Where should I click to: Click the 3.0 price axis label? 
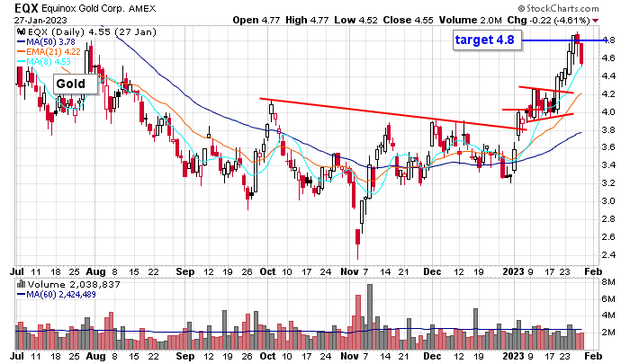click(609, 201)
